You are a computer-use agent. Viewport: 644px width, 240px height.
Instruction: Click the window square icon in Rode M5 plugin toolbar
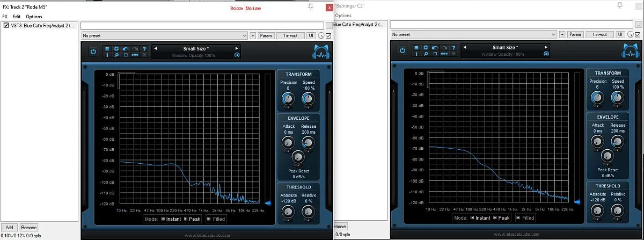click(x=126, y=55)
